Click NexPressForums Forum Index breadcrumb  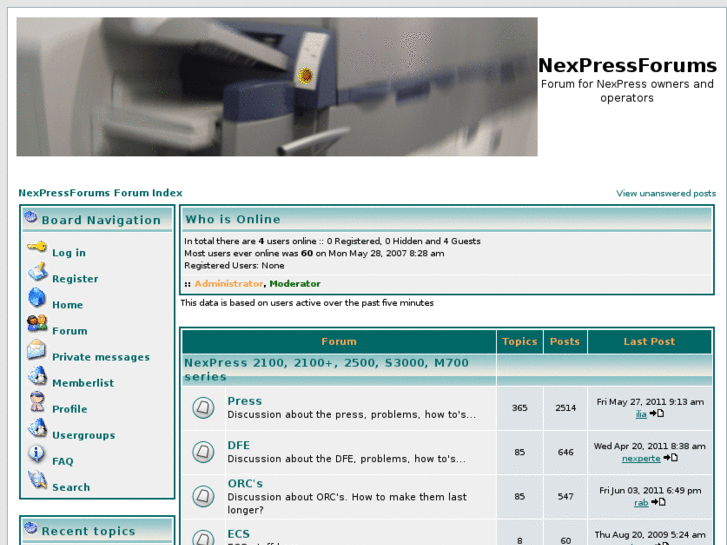point(100,192)
